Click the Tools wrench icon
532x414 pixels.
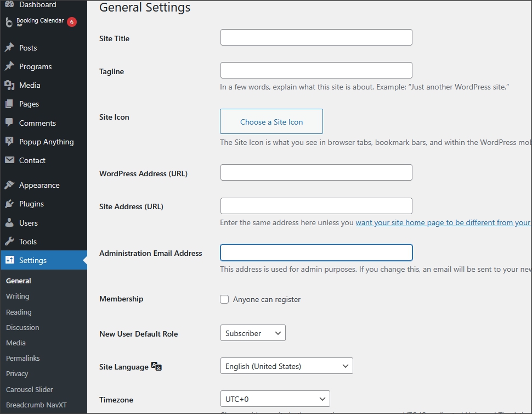click(9, 242)
